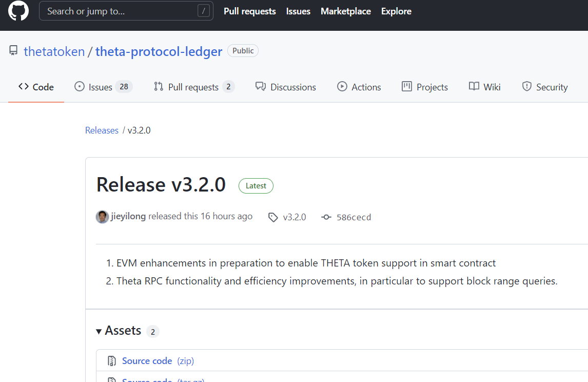Screen dimensions: 588x382
Task: Switch to the Discussions tab
Action: pyautogui.click(x=286, y=87)
